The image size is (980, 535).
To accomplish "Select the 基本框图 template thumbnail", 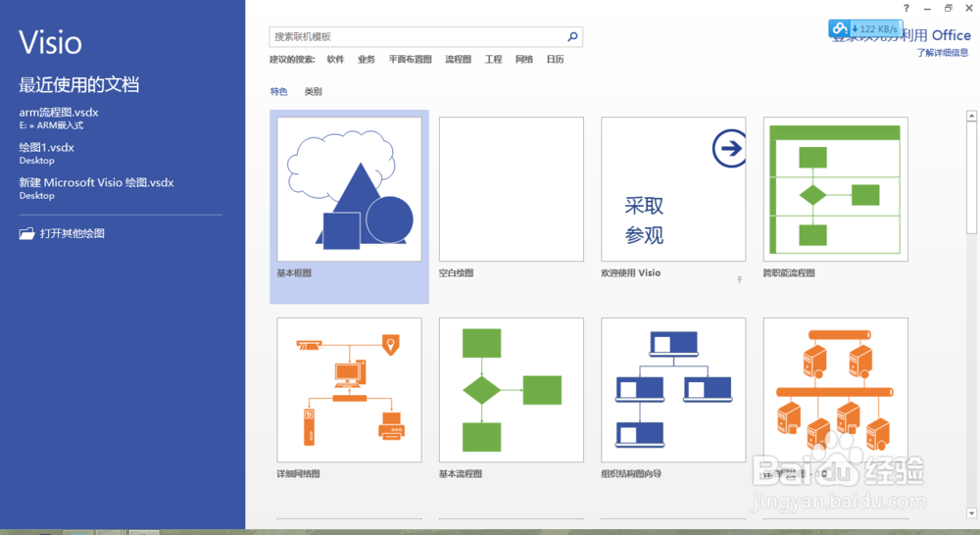I will click(350, 189).
